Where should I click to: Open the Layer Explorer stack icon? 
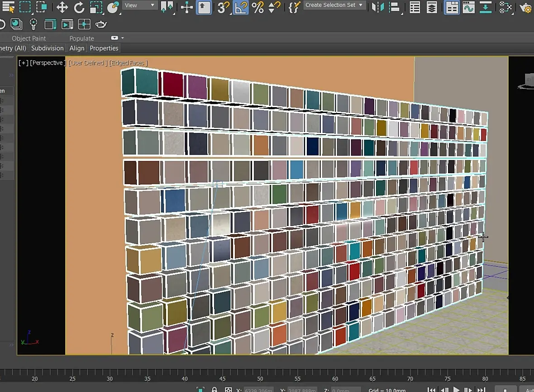[432, 7]
